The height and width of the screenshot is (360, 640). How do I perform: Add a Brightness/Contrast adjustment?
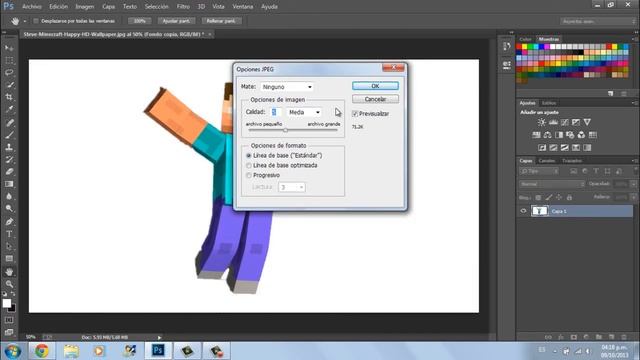(x=542, y=122)
